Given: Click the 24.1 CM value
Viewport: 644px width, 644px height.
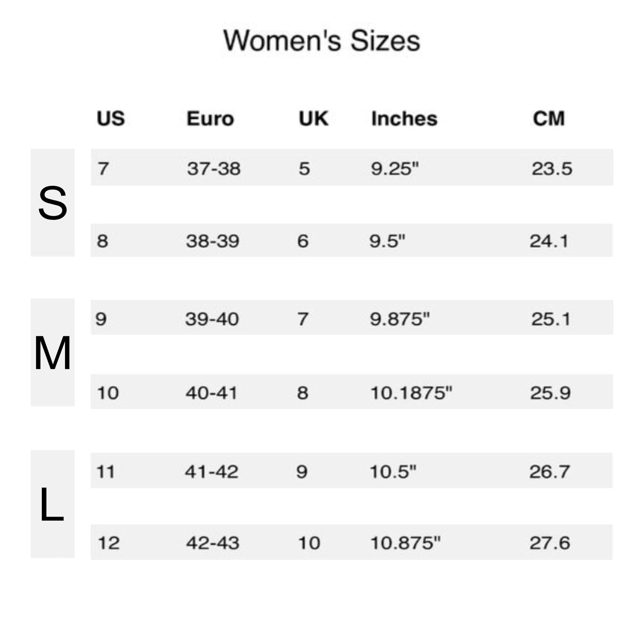Looking at the screenshot, I should (549, 241).
